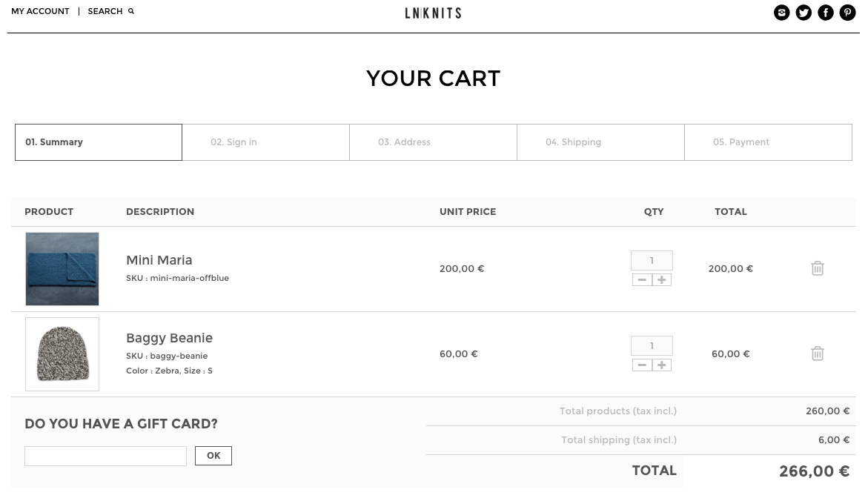Open the 05. Payment step
The height and width of the screenshot is (501, 868).
point(768,142)
